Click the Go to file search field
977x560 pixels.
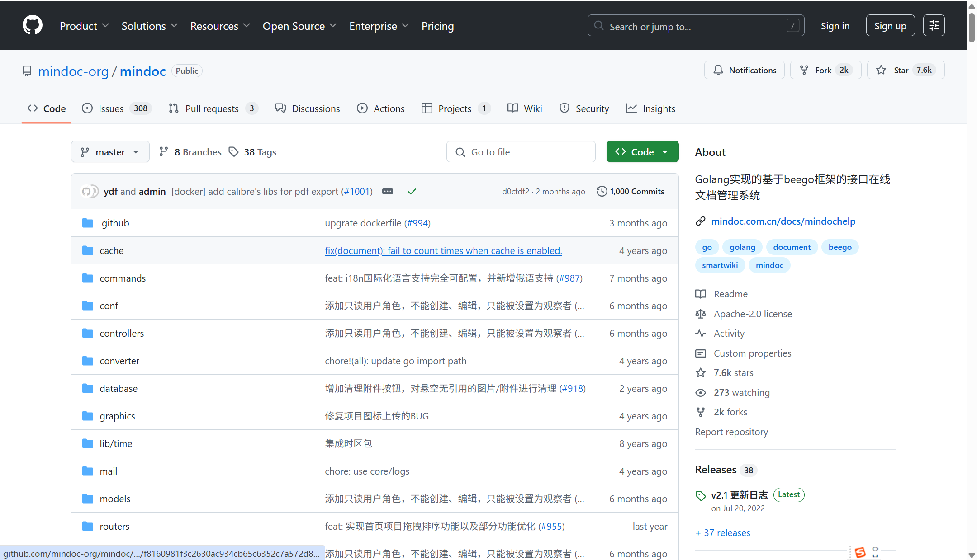click(521, 152)
